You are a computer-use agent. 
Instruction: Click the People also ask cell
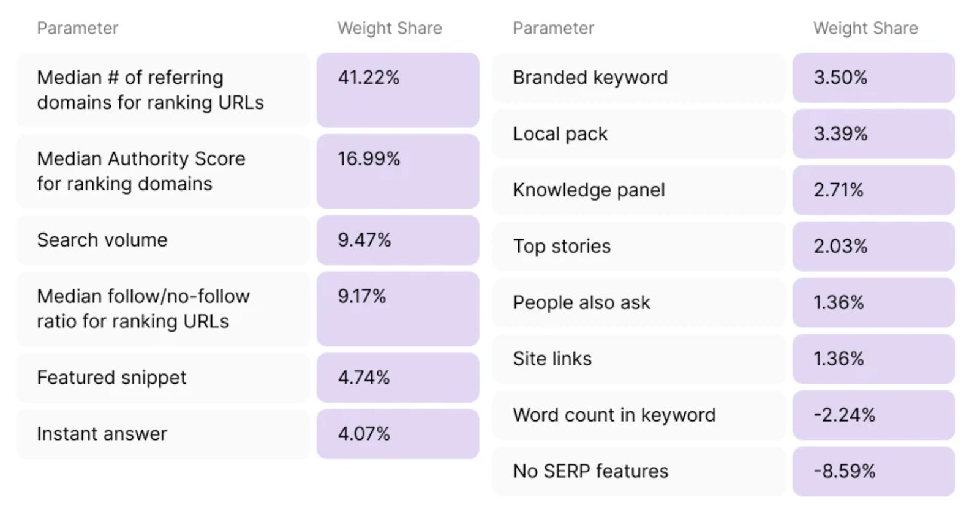(639, 303)
